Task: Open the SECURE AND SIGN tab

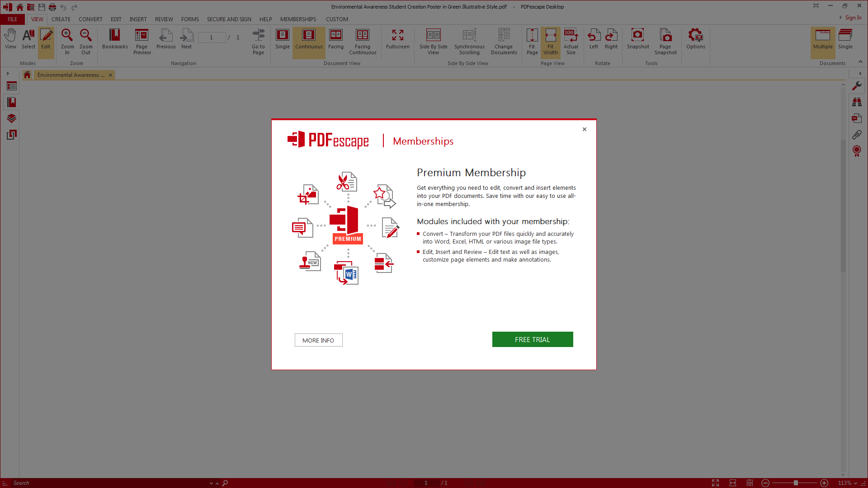Action: point(229,19)
